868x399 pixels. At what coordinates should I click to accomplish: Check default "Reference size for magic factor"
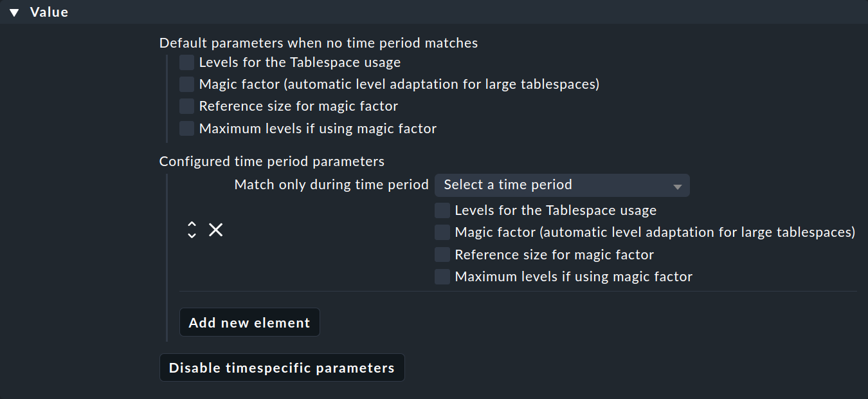click(186, 106)
